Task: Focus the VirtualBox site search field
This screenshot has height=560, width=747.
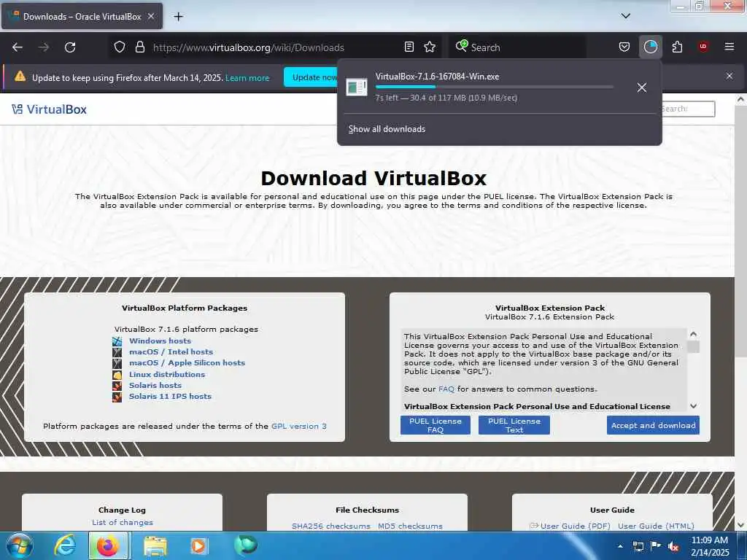Action: pos(689,109)
